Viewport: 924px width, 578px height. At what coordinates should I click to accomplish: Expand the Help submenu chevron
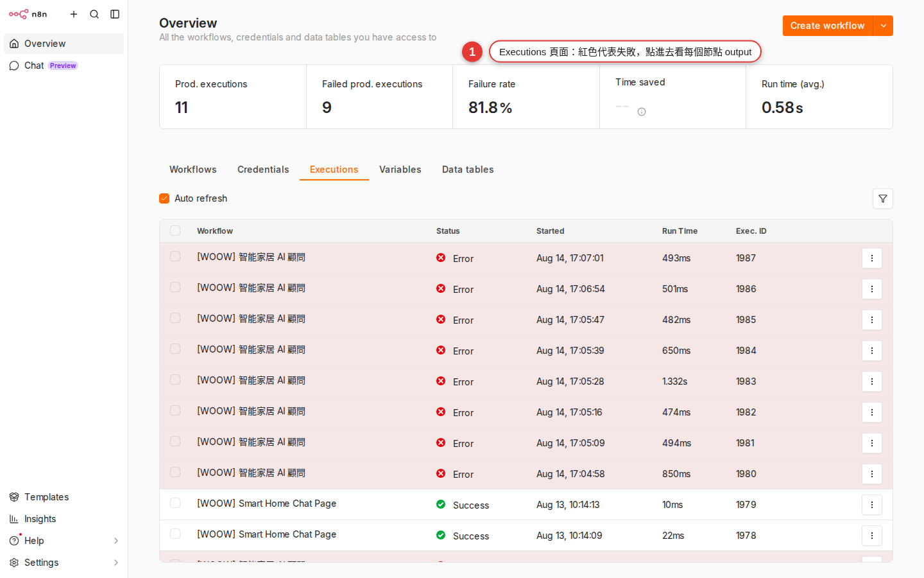(116, 541)
